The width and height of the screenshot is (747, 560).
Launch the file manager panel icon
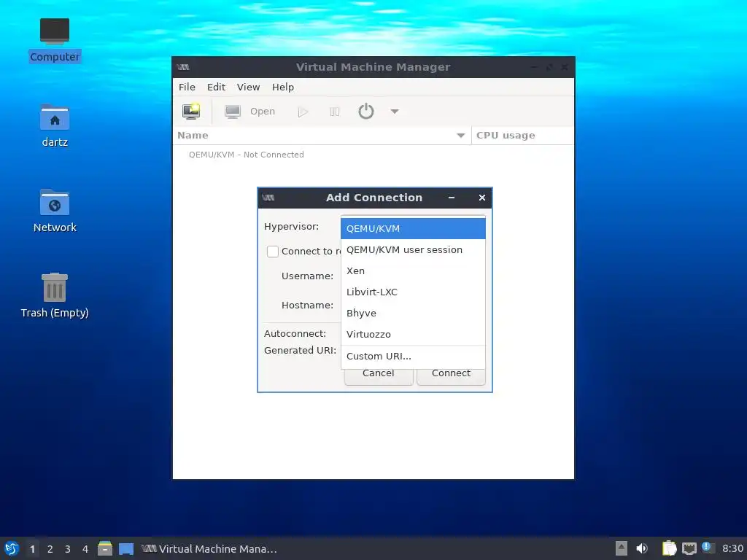[105, 548]
